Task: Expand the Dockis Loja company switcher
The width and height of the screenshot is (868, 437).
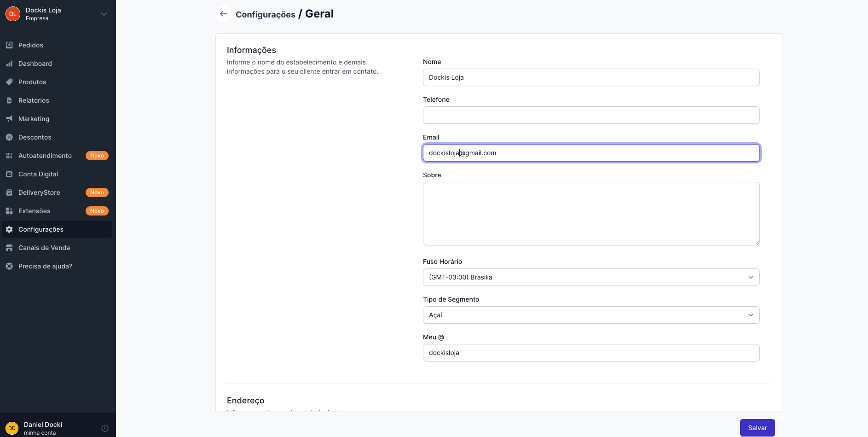Action: [x=104, y=14]
